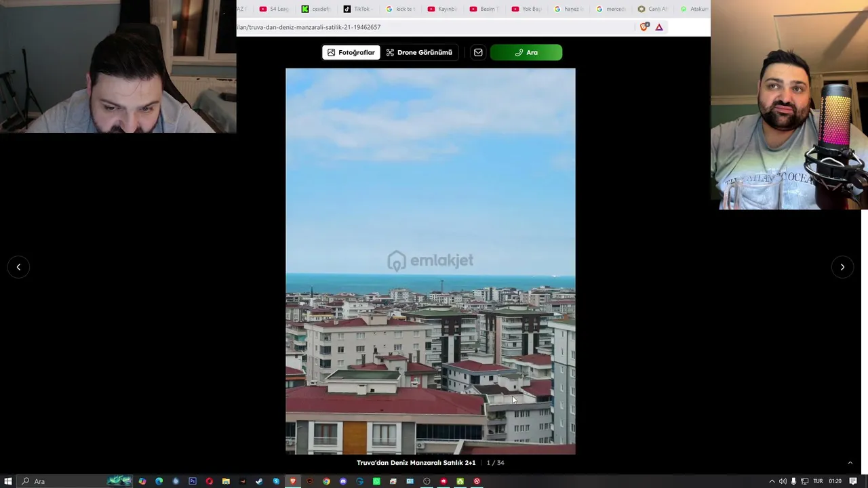Change the TUR keyboard language
The height and width of the screenshot is (488, 868).
point(818,481)
